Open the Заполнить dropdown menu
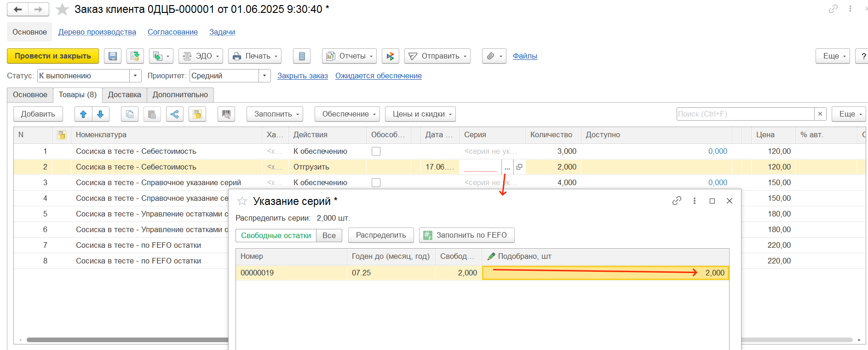 (x=275, y=114)
